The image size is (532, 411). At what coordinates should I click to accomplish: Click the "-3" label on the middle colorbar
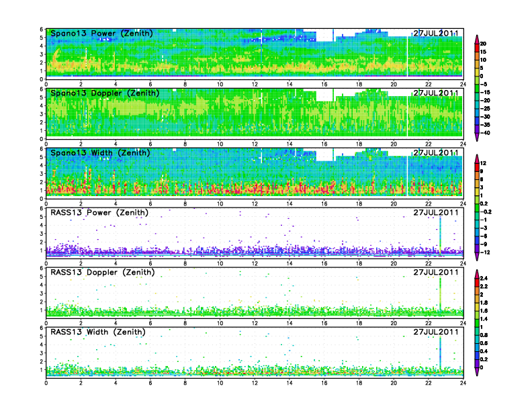484,228
